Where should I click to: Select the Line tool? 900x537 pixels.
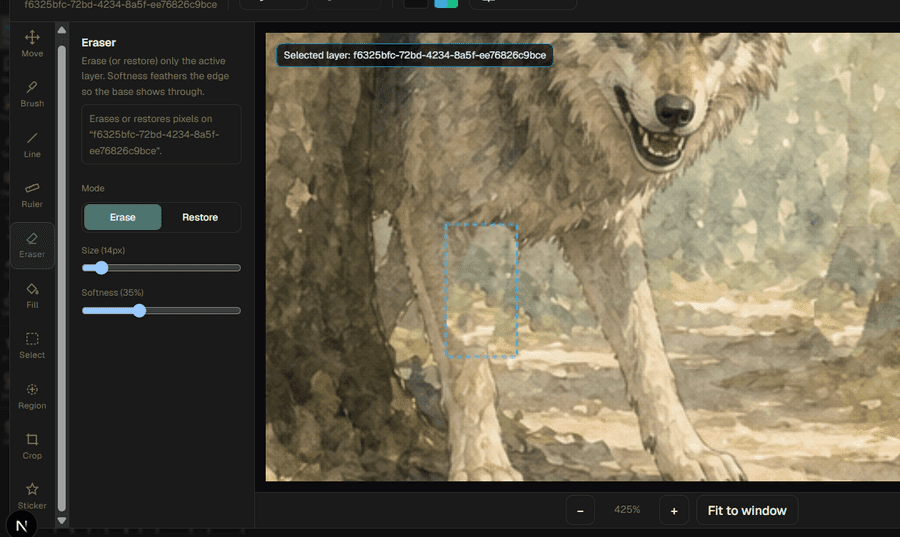tap(32, 145)
